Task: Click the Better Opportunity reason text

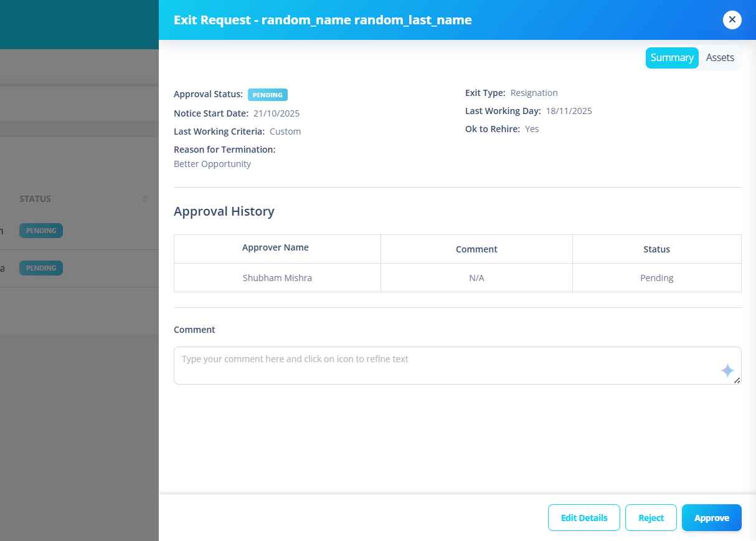Action: click(212, 164)
